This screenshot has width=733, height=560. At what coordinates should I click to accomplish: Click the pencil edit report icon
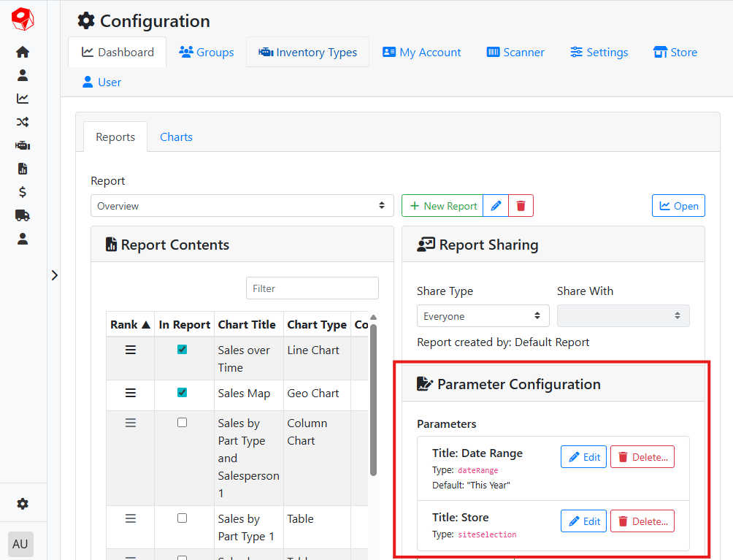496,206
